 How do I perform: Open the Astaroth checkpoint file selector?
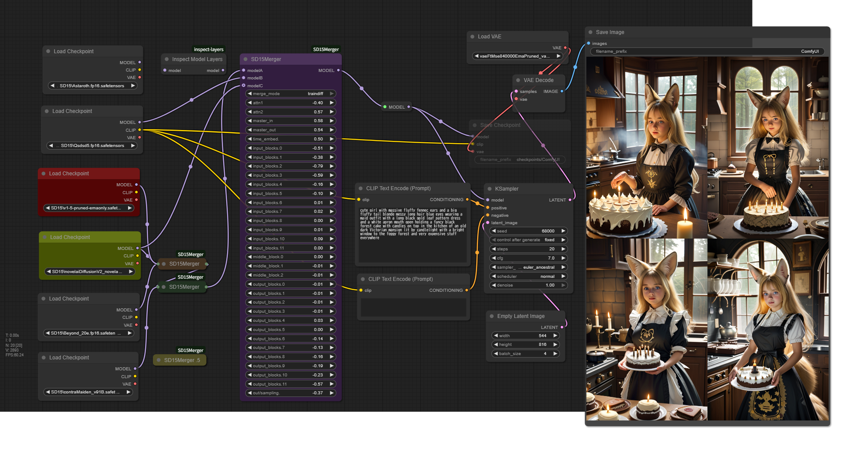click(92, 85)
